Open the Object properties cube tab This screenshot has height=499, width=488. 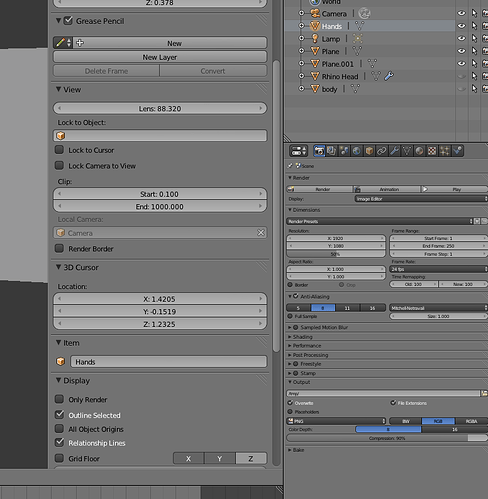pos(369,151)
